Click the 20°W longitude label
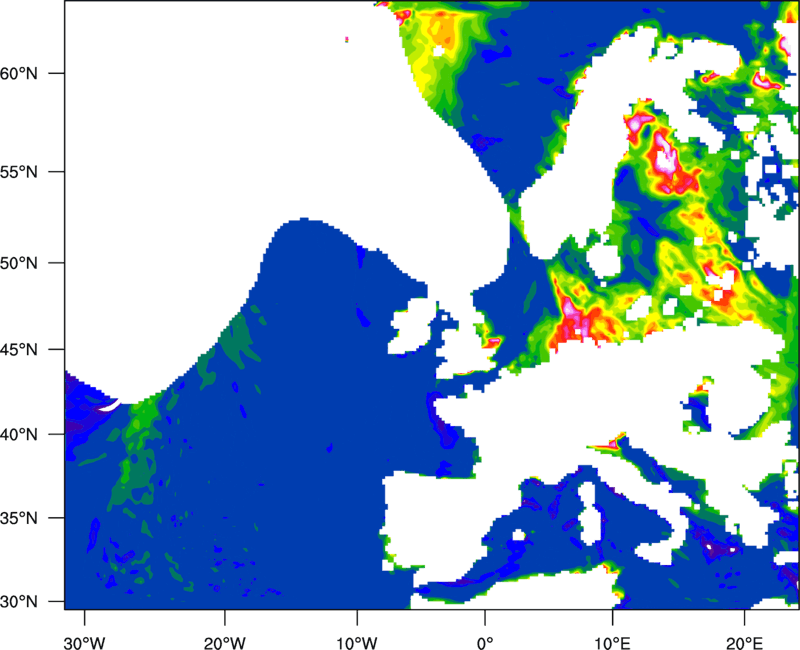The width and height of the screenshot is (800, 650). (225, 643)
